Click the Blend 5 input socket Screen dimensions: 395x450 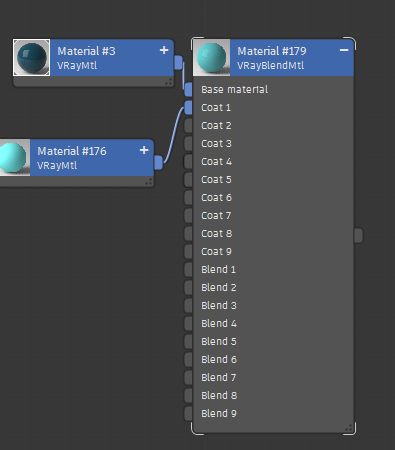[188, 342]
